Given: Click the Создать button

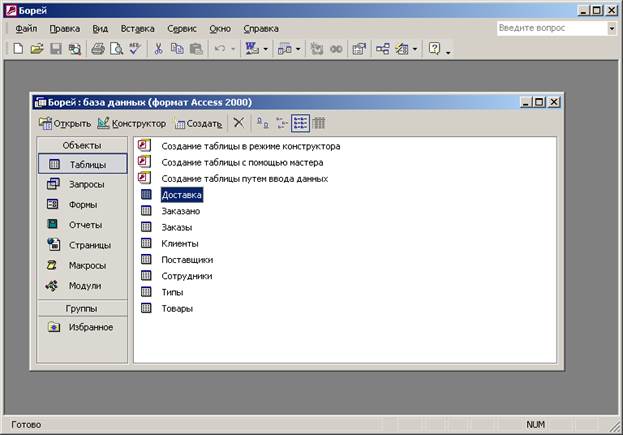Looking at the screenshot, I should pyautogui.click(x=198, y=123).
